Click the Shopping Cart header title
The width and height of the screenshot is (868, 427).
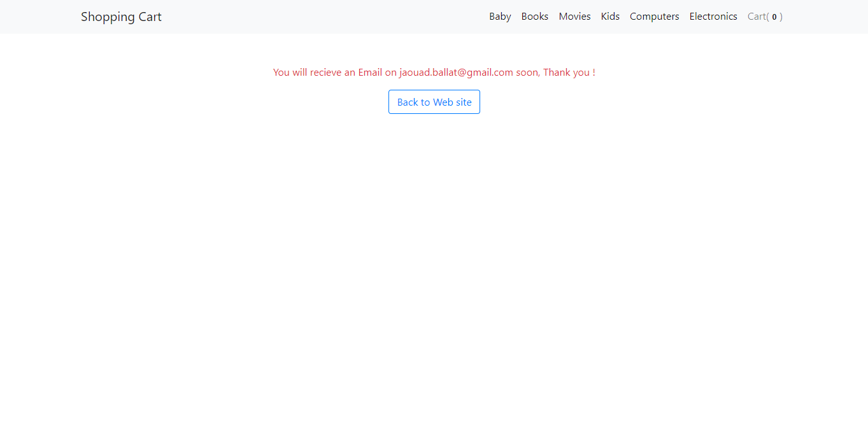pos(121,17)
